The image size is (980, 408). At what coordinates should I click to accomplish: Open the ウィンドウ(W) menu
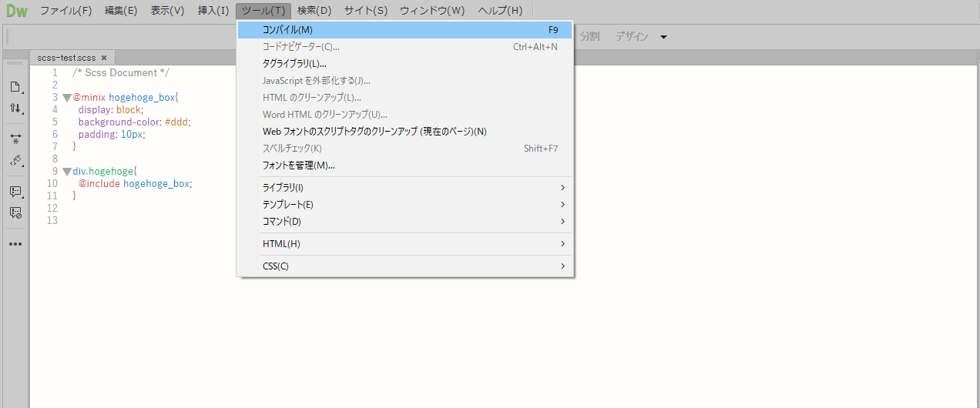tap(432, 11)
